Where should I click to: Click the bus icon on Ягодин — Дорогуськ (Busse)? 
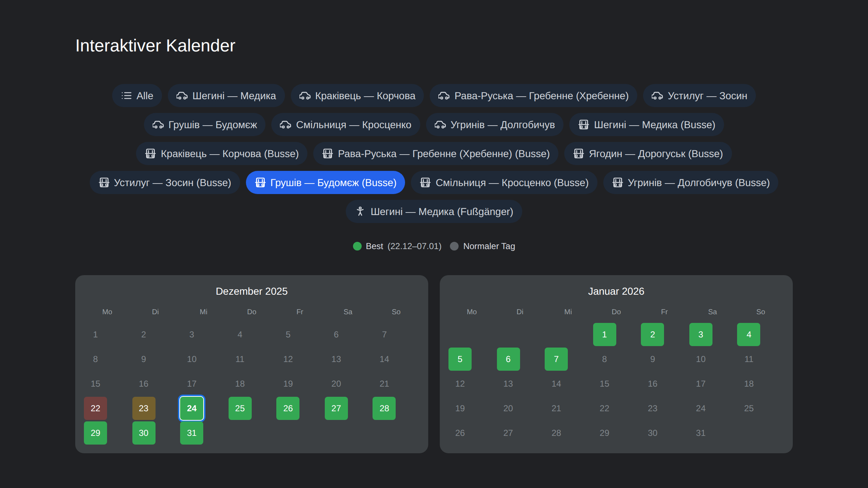point(578,153)
